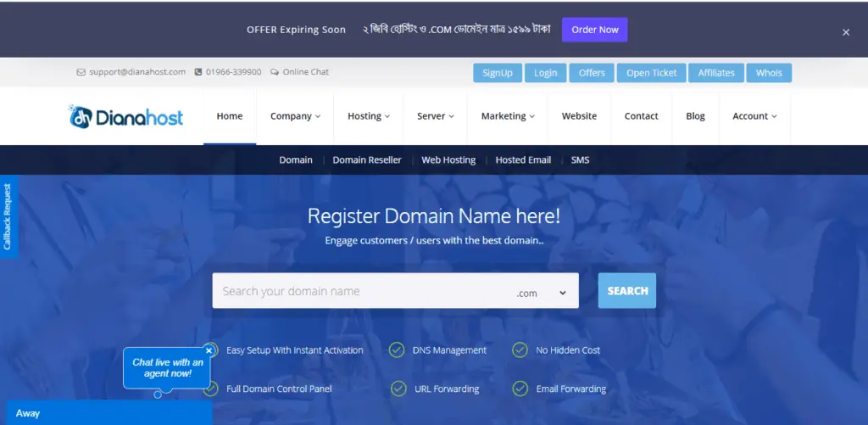
Task: Click the Login button
Action: point(545,73)
